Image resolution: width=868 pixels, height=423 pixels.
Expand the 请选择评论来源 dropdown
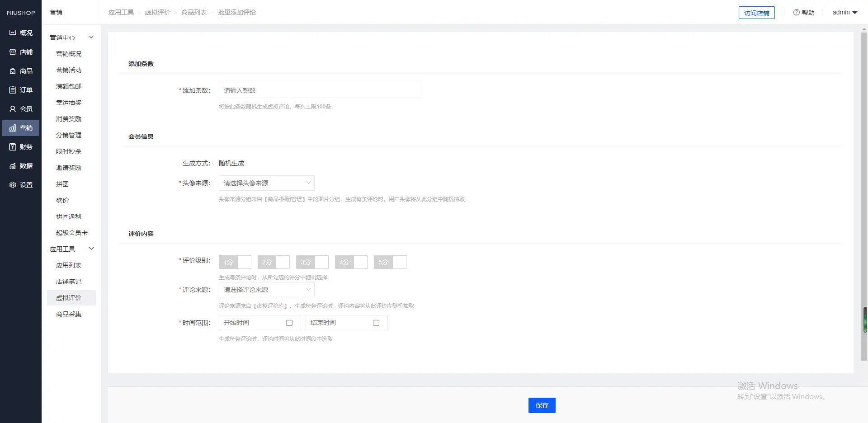[266, 290]
